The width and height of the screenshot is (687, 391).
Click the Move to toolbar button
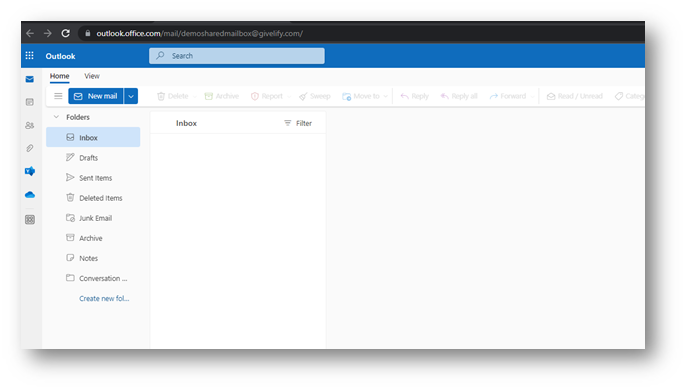point(361,96)
